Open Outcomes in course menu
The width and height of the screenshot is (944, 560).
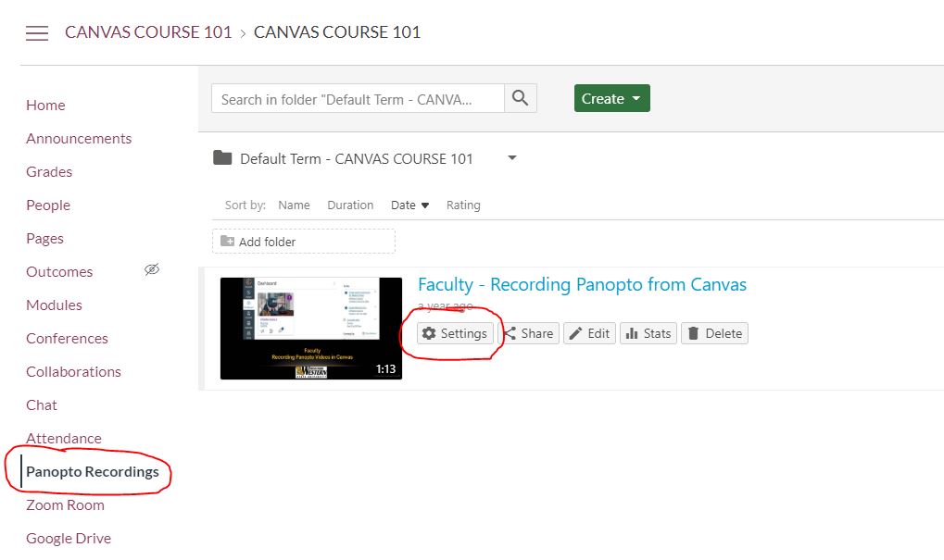59,272
